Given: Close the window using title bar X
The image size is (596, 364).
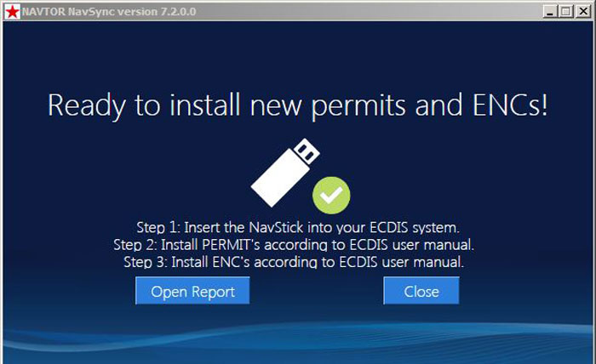Looking at the screenshot, I should [582, 10].
